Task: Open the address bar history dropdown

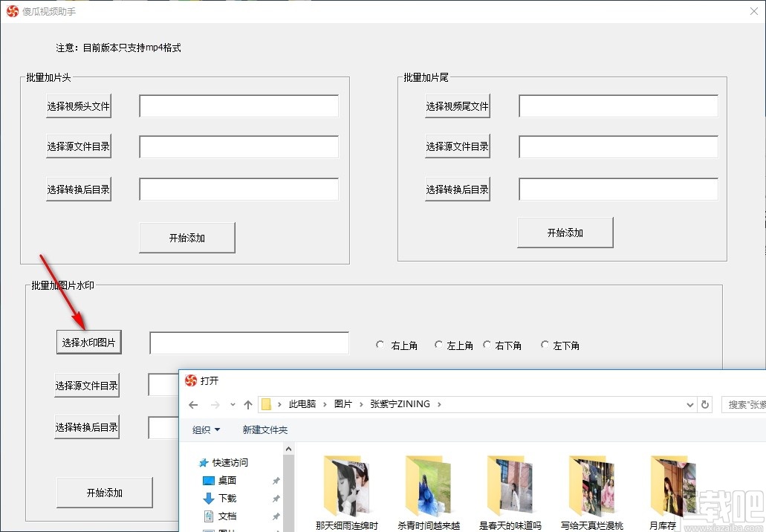Action: [689, 404]
